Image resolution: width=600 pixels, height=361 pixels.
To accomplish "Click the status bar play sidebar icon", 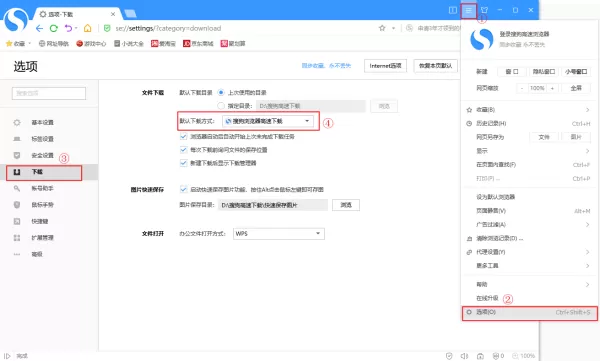I will [x=7, y=356].
